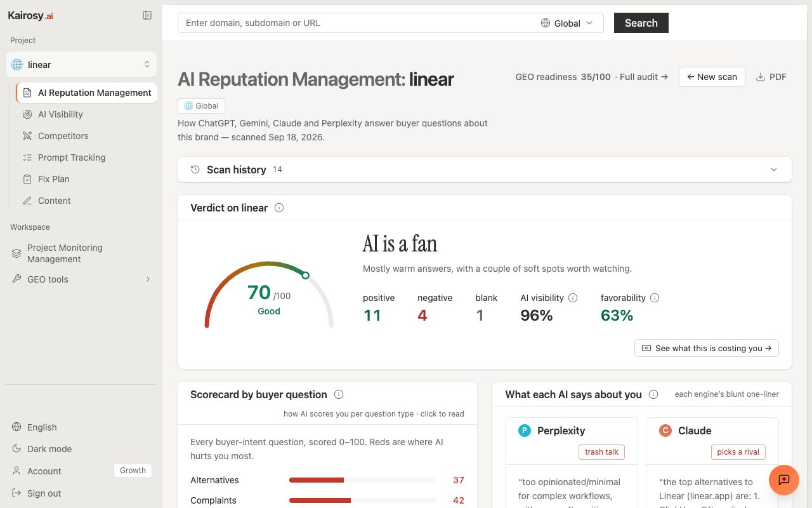Click the Growth plan badge

tap(133, 471)
